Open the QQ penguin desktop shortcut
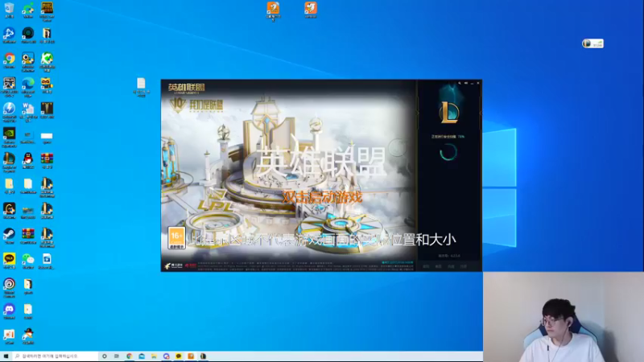The height and width of the screenshot is (362, 644). click(28, 159)
